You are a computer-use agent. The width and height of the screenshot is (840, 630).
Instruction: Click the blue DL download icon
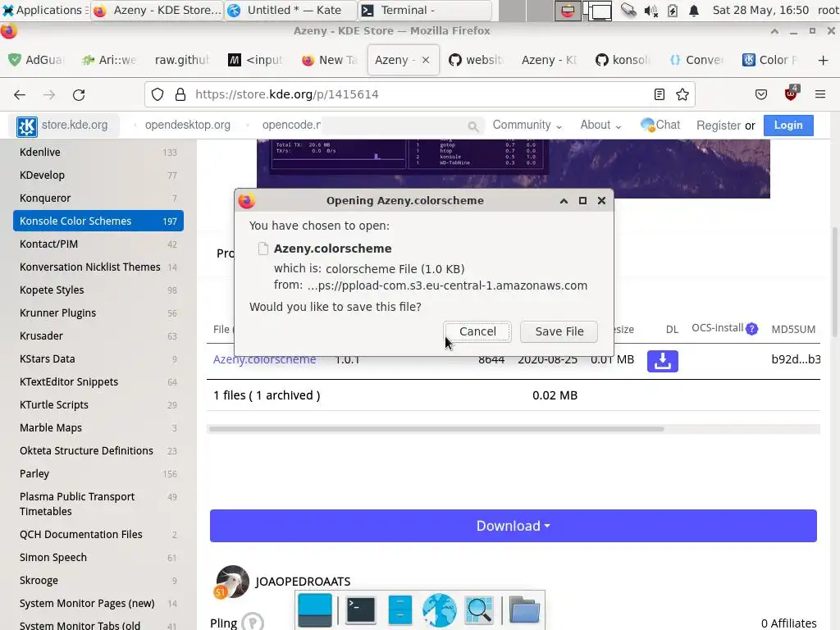(x=663, y=361)
